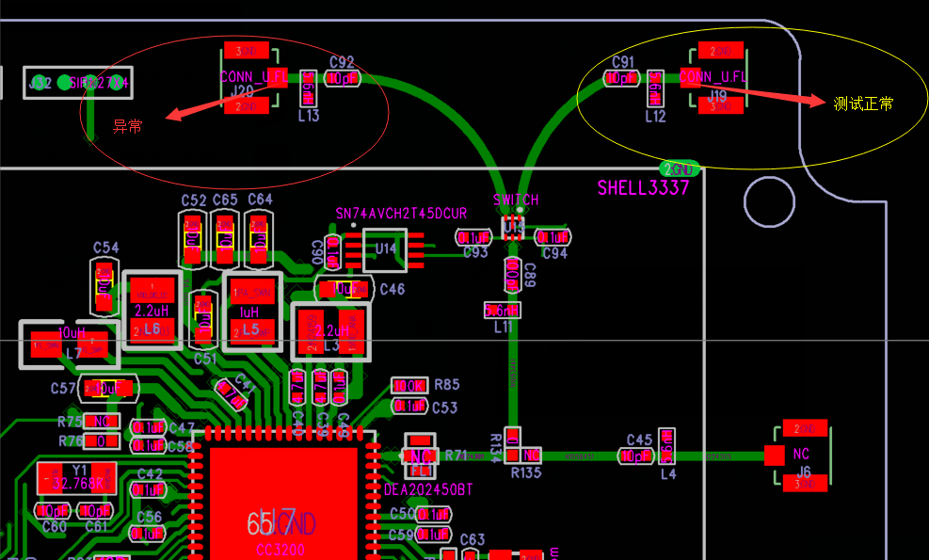
Task: Select the L7 10uH inductor
Action: (x=70, y=344)
